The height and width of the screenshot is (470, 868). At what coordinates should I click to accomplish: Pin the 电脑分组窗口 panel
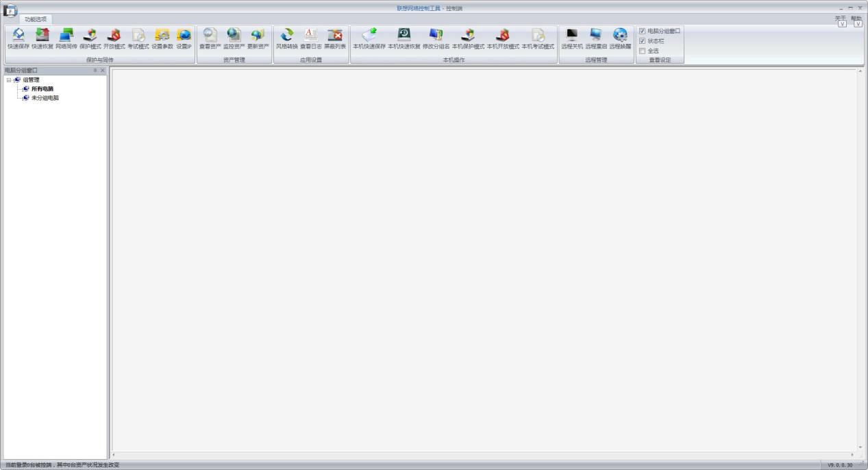coord(95,71)
